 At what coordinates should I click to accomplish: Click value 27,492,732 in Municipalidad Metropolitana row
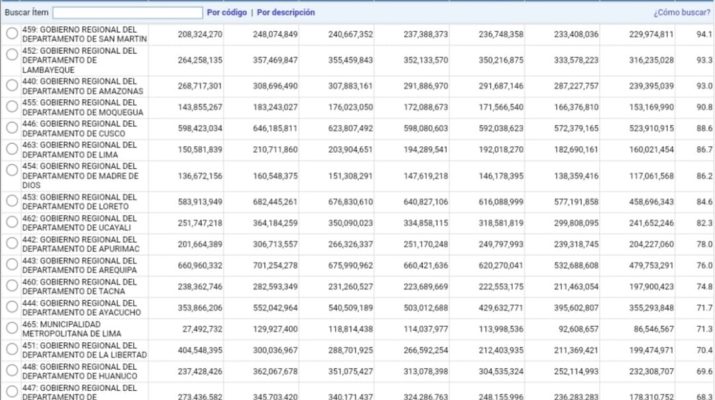coord(202,329)
